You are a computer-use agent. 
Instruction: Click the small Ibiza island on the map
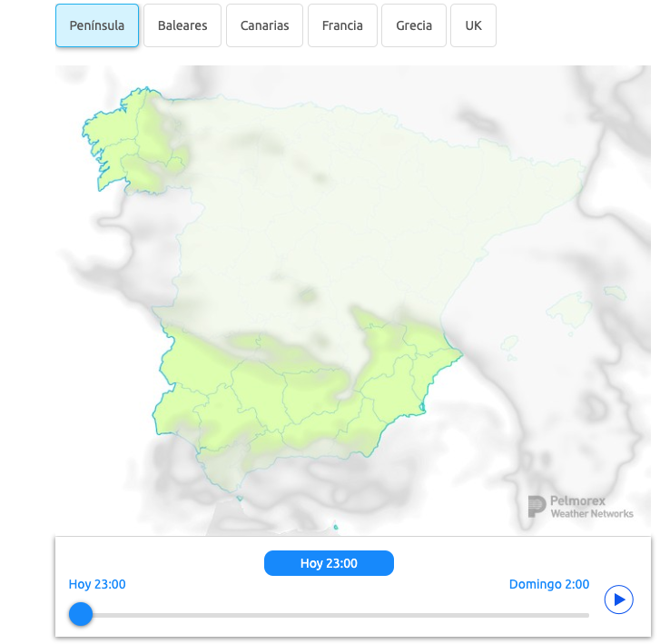tap(511, 343)
